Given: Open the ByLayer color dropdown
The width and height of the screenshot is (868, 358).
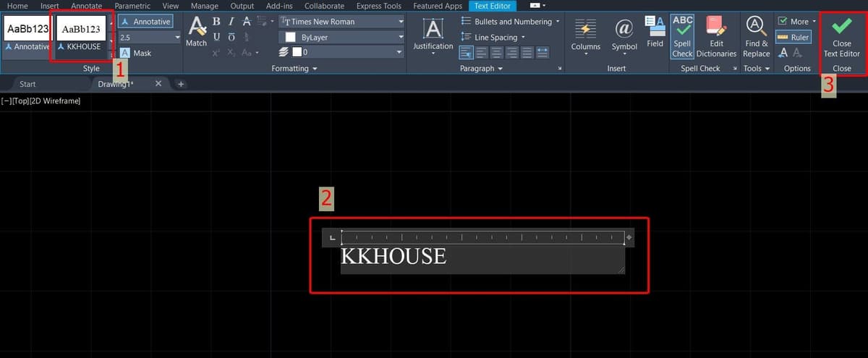Looking at the screenshot, I should 341,37.
